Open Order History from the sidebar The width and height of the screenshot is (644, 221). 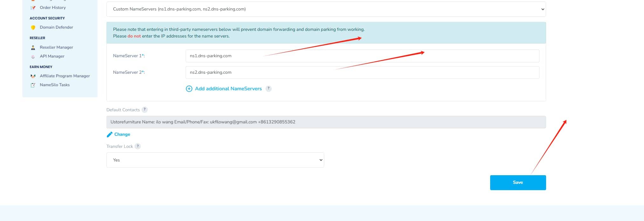point(53,8)
